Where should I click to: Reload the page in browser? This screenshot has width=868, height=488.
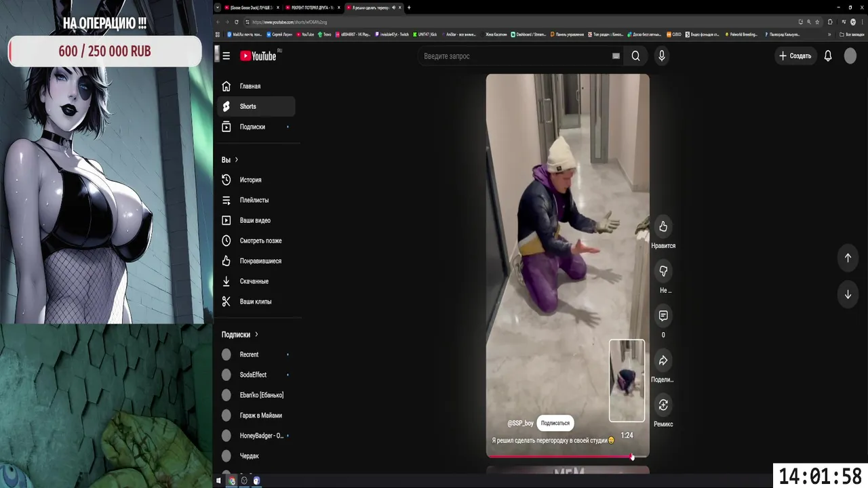[236, 22]
